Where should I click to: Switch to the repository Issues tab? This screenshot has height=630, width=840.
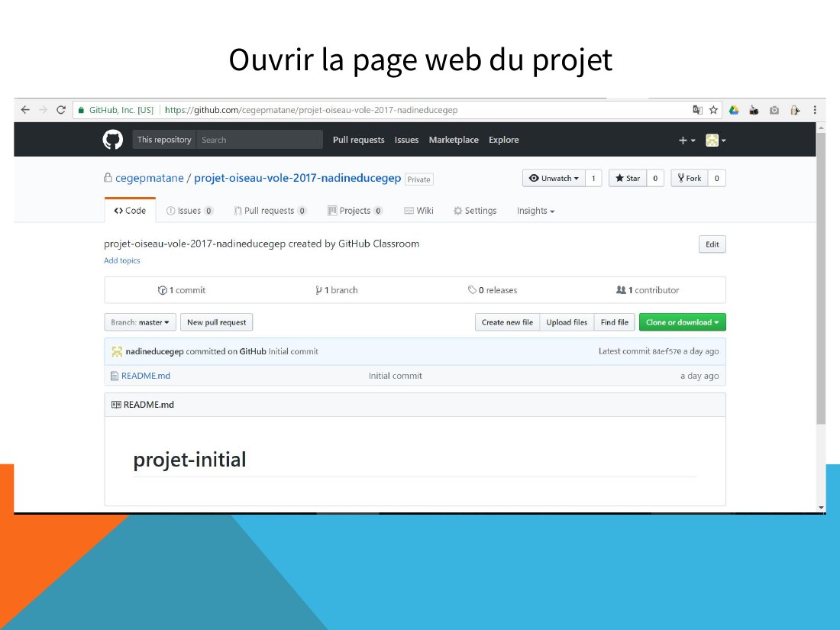point(189,211)
